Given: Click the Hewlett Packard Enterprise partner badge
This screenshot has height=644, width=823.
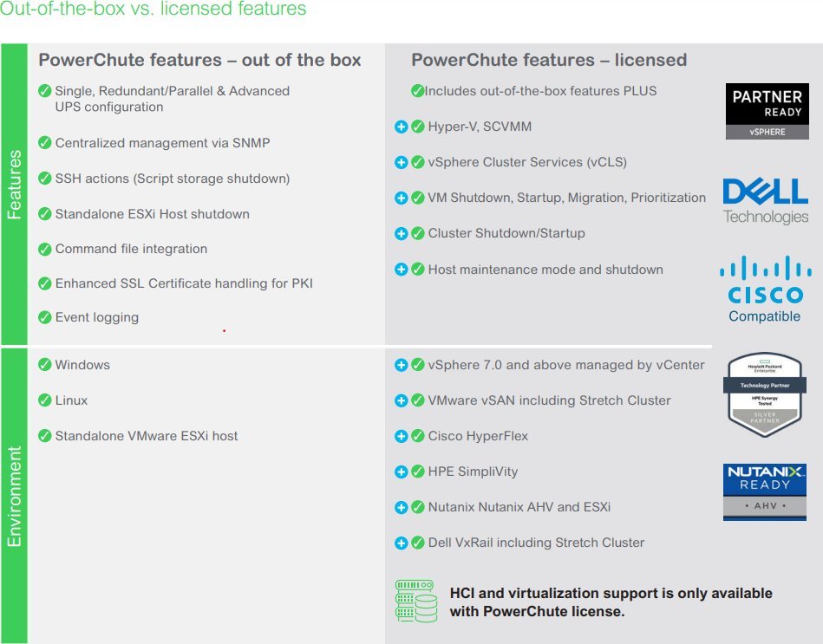Looking at the screenshot, I should click(765, 394).
